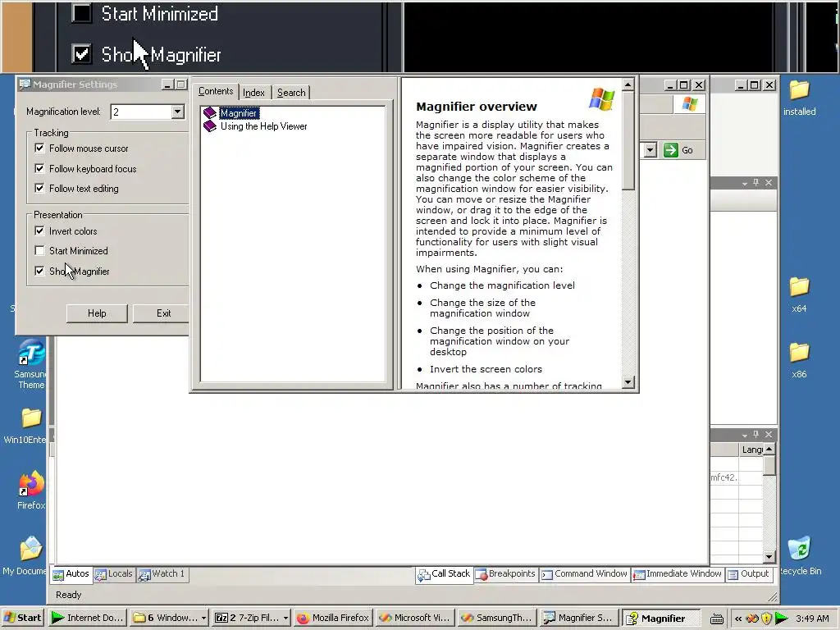Click the help pane vertical scroll thumb
The image size is (840, 630).
coord(628,140)
